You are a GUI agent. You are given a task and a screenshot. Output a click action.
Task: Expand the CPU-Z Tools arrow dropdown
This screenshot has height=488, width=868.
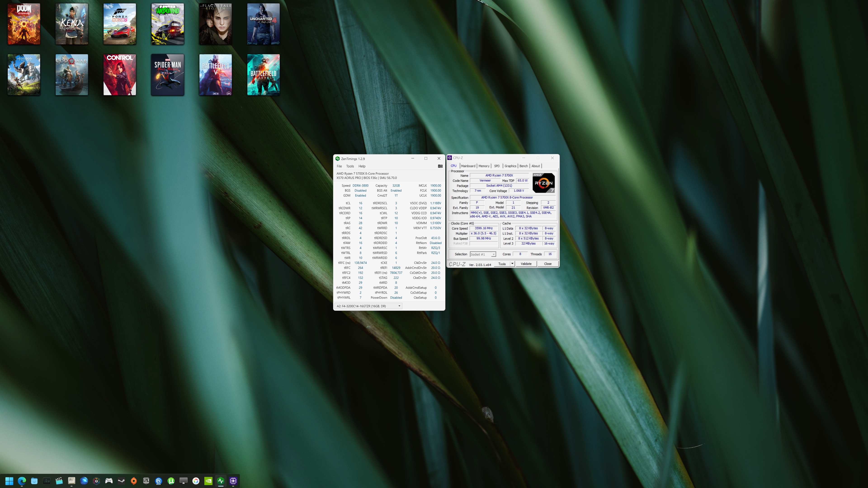(x=512, y=264)
